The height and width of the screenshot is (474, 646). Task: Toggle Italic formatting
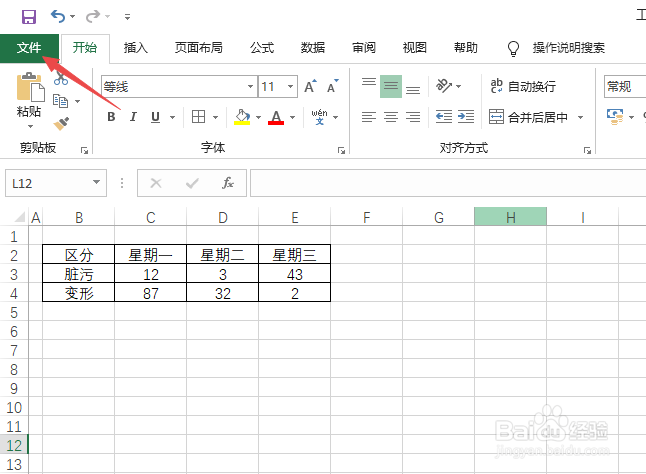133,117
